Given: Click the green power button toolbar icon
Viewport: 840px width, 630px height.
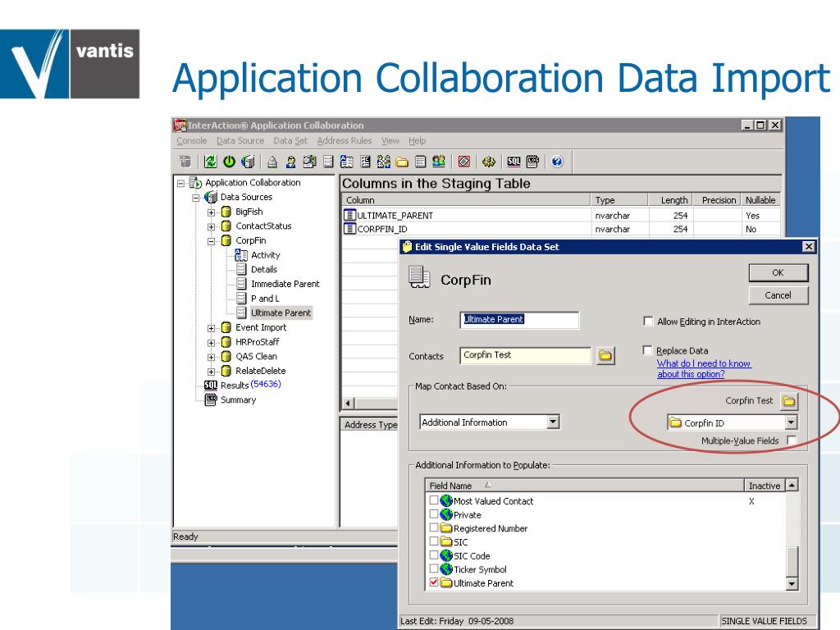Looking at the screenshot, I should (230, 162).
